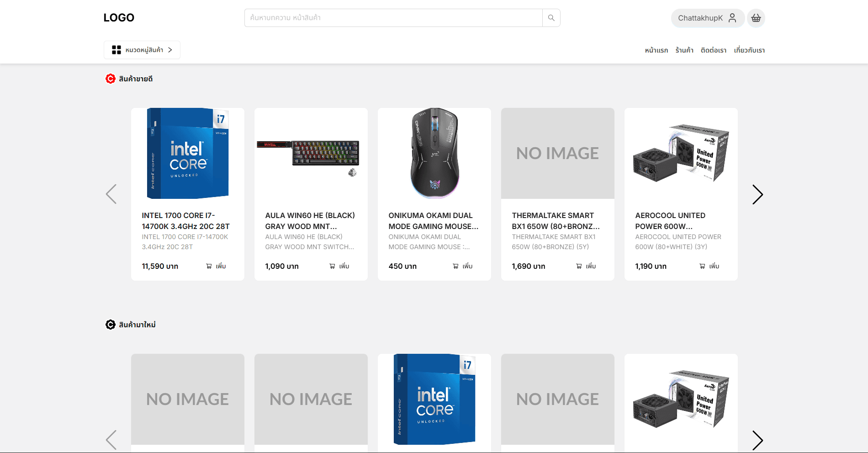Open ONIKUMA gaming mouse image
Image resolution: width=868 pixels, height=453 pixels.
[x=434, y=153]
